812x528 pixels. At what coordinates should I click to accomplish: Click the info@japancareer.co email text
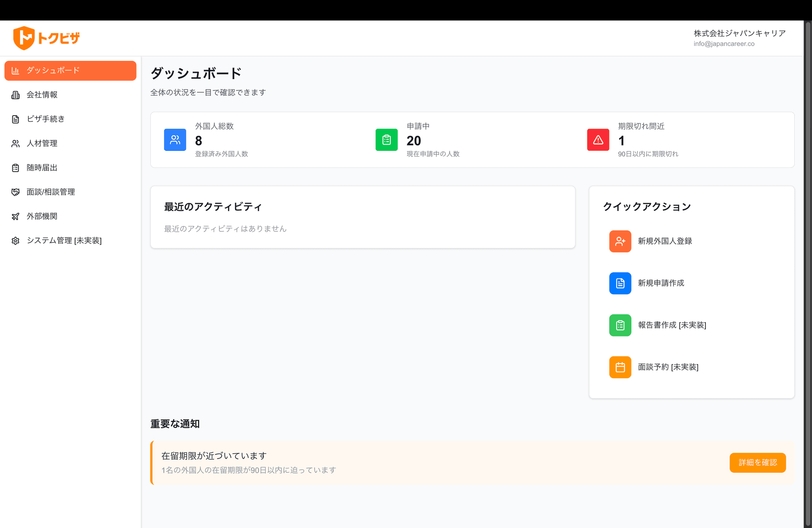point(724,44)
